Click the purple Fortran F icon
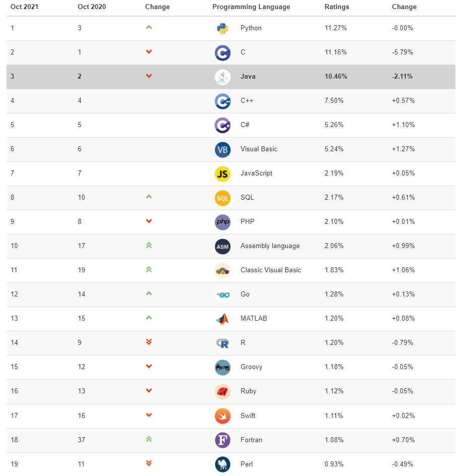Image resolution: width=460 pixels, height=476 pixels. pyautogui.click(x=223, y=440)
